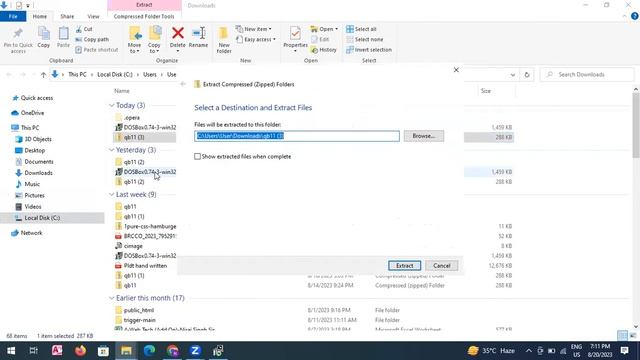Click the Properties checkmark icon
The height and width of the screenshot is (360, 640).
[295, 33]
